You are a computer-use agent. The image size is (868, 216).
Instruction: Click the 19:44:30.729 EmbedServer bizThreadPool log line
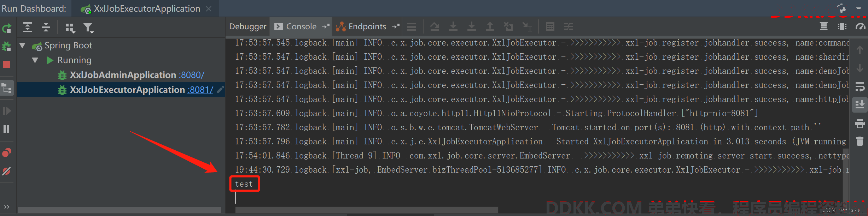pyautogui.click(x=542, y=170)
